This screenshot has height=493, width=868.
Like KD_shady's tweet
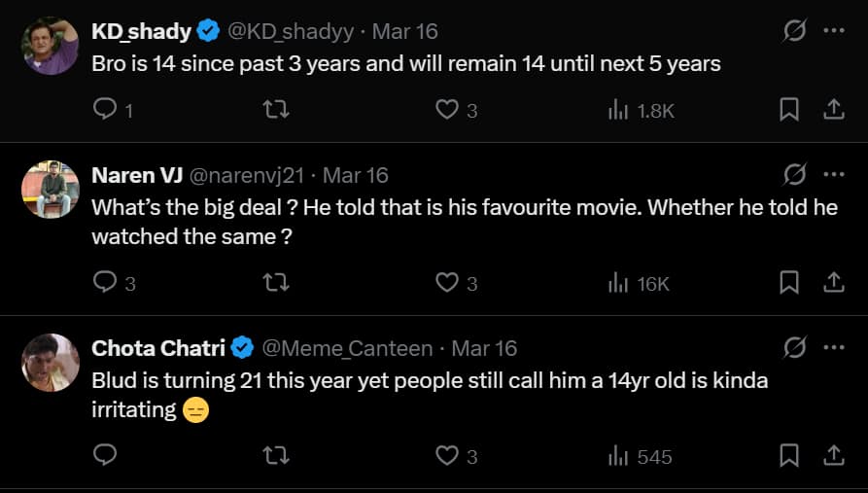point(446,110)
